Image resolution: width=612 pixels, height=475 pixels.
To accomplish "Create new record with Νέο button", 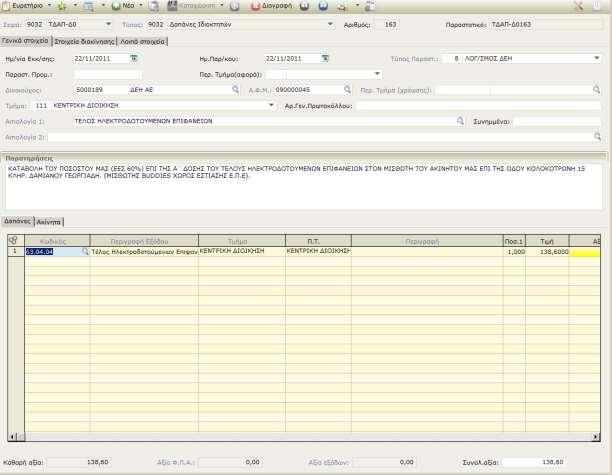I will click(123, 6).
